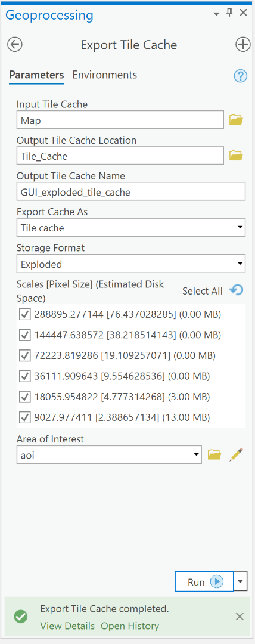
Task: Open tool help question mark icon
Action: click(x=241, y=76)
